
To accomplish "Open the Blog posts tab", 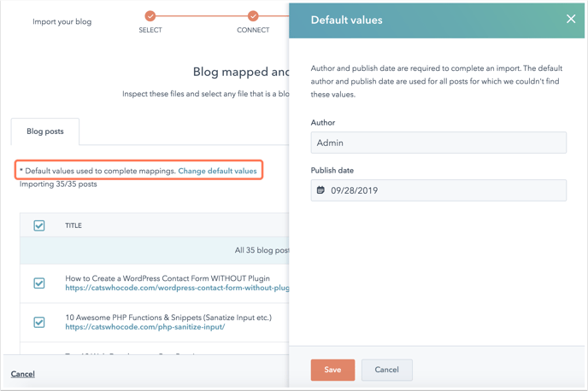I will (x=45, y=131).
